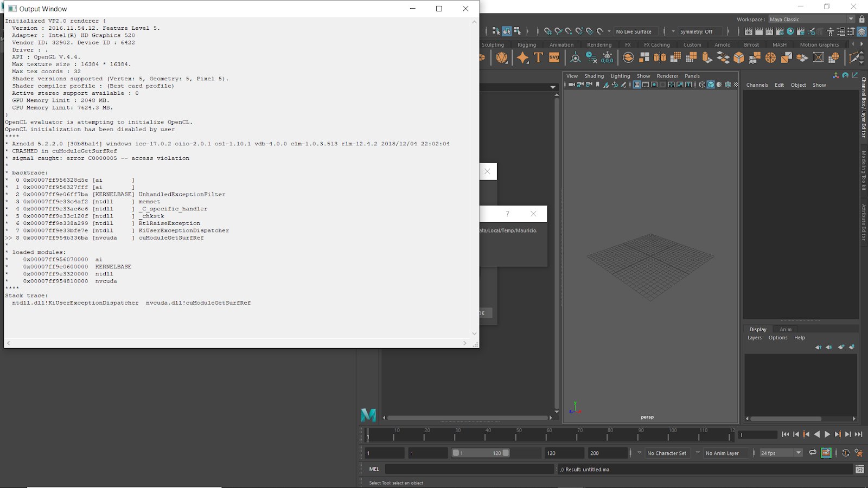Image resolution: width=868 pixels, height=488 pixels.
Task: Click the range slider end handle at 120
Action: pyautogui.click(x=506, y=453)
